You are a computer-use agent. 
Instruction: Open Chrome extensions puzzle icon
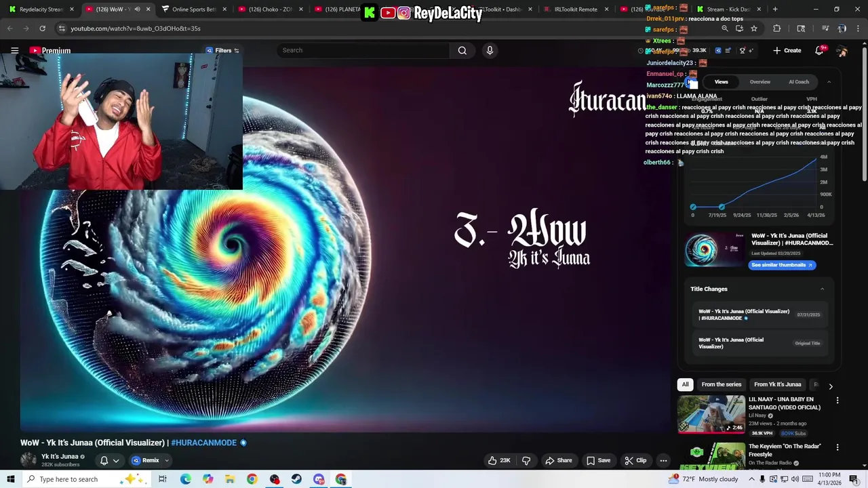point(776,28)
